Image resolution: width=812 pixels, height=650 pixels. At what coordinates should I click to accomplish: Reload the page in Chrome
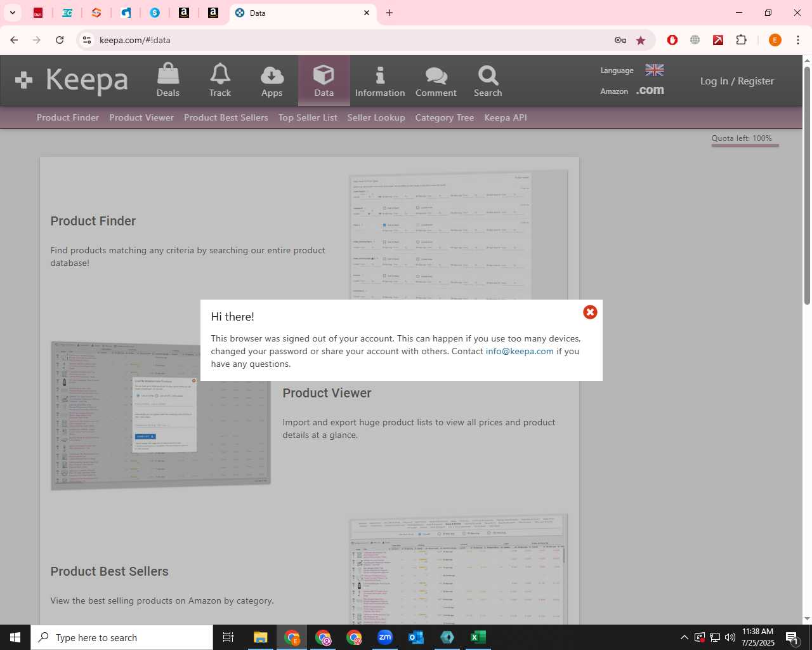[60, 40]
